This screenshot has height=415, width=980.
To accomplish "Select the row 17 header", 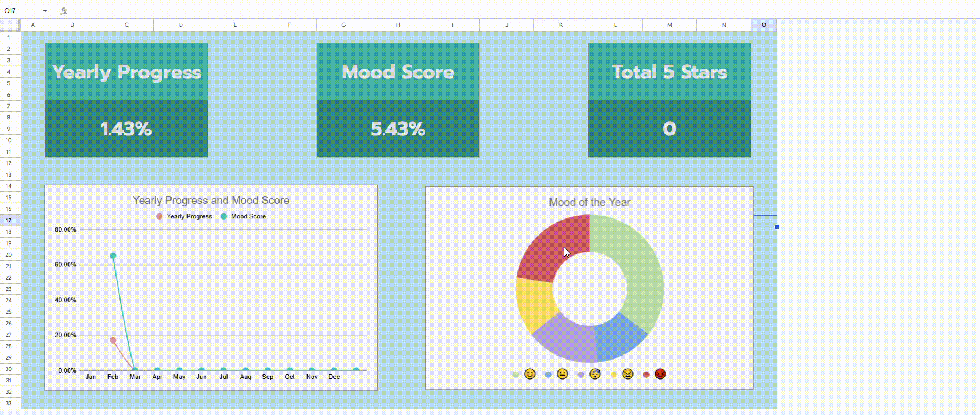I will click(9, 221).
